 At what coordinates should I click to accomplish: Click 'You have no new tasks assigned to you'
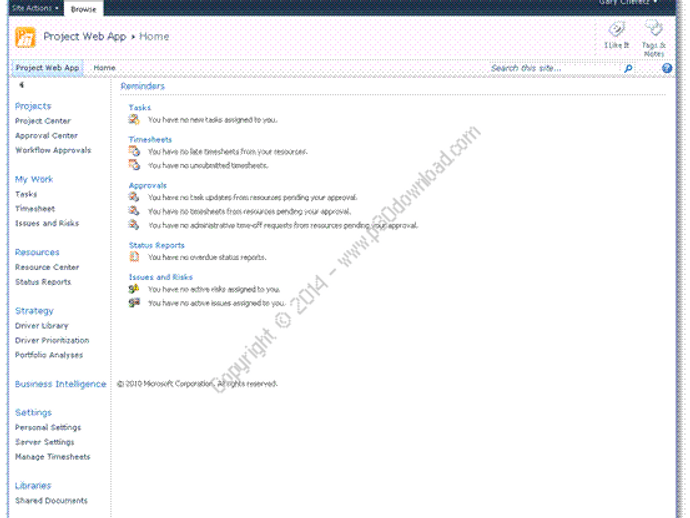pos(213,120)
